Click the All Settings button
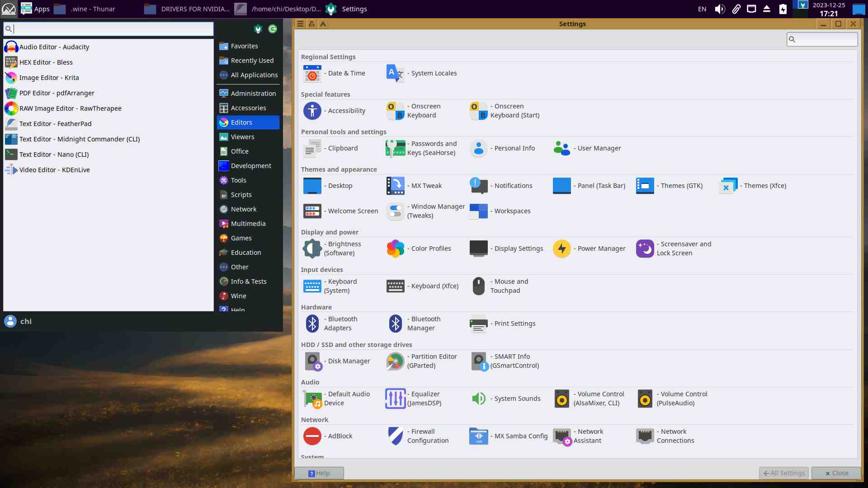The image size is (868, 488). [x=784, y=473]
